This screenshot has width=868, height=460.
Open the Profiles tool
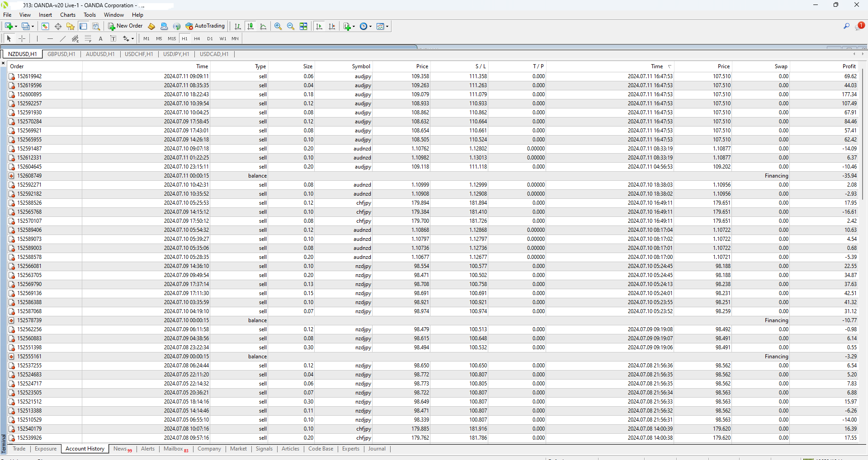point(26,26)
